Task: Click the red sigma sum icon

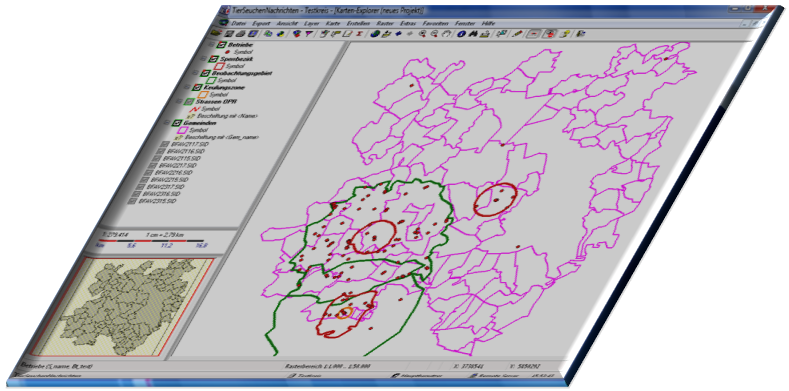Action: click(359, 34)
